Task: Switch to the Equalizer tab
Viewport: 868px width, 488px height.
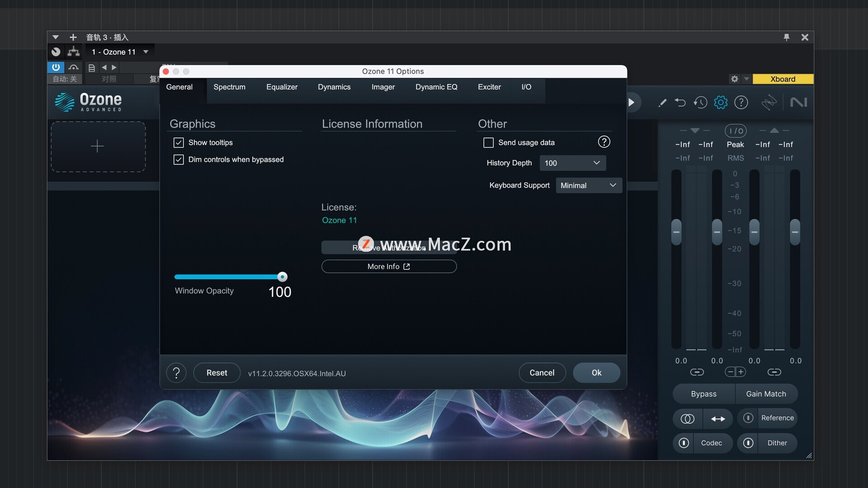Action: [x=282, y=87]
